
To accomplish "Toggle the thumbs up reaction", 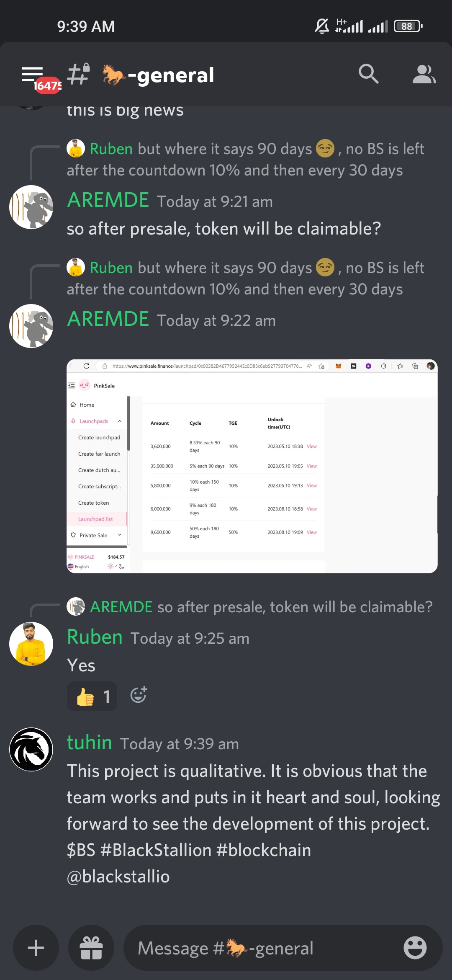I will [x=92, y=696].
